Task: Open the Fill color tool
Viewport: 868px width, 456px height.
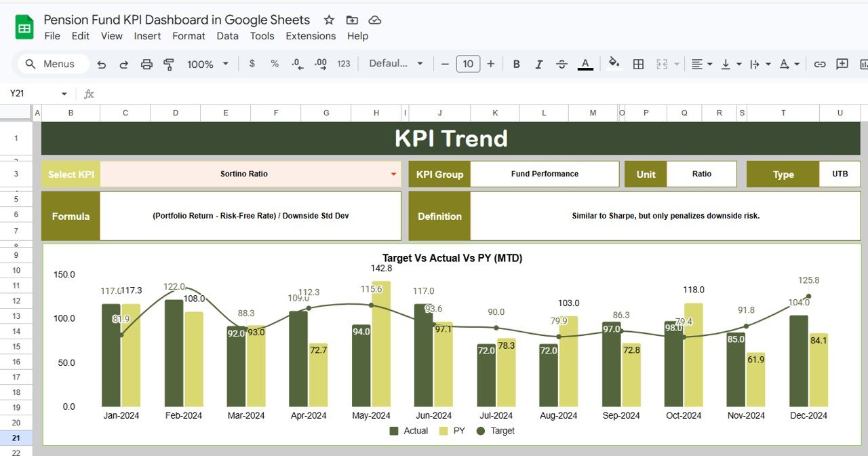Action: click(x=612, y=64)
